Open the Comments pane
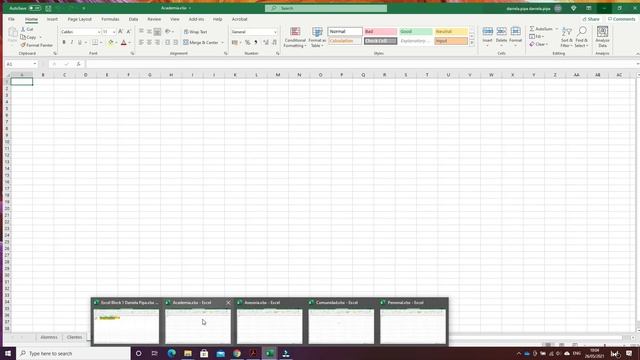The image size is (640, 360). pos(621,19)
